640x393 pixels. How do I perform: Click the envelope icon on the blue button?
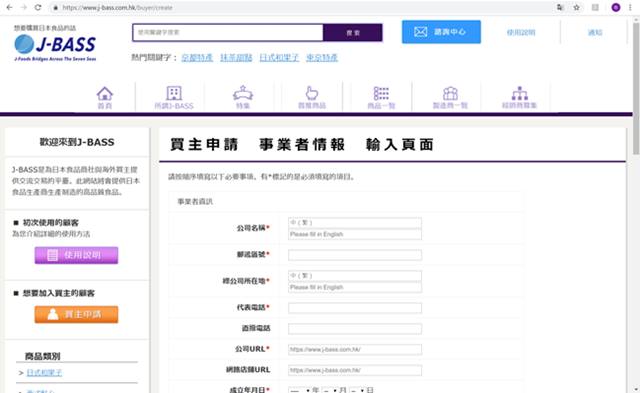coord(420,32)
